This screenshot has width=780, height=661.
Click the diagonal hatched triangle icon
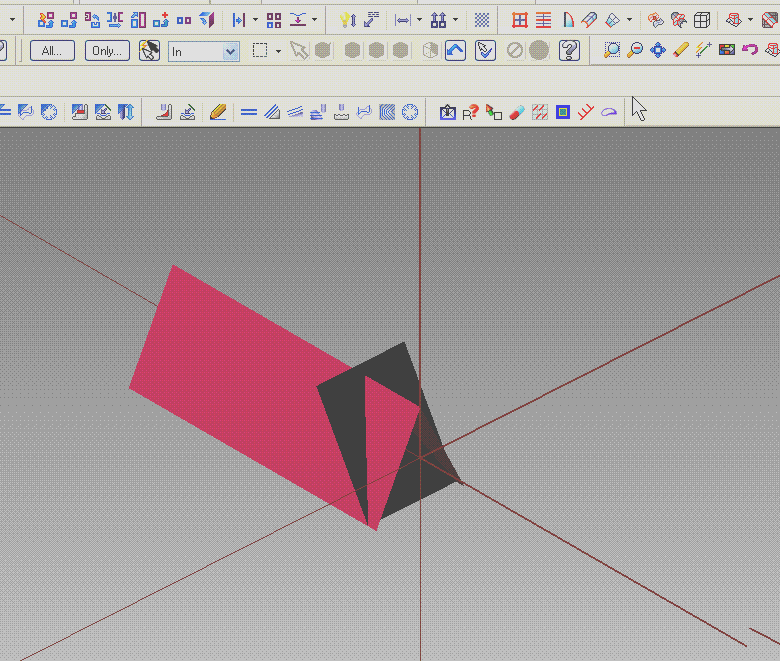[x=272, y=112]
